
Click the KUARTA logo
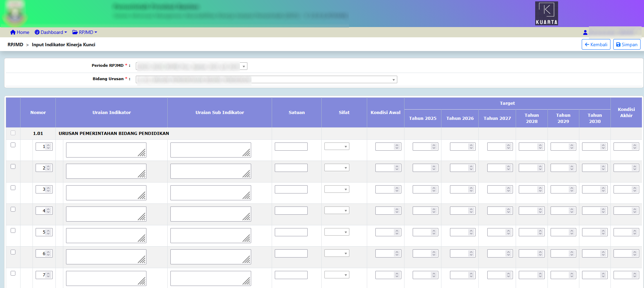coord(546,13)
